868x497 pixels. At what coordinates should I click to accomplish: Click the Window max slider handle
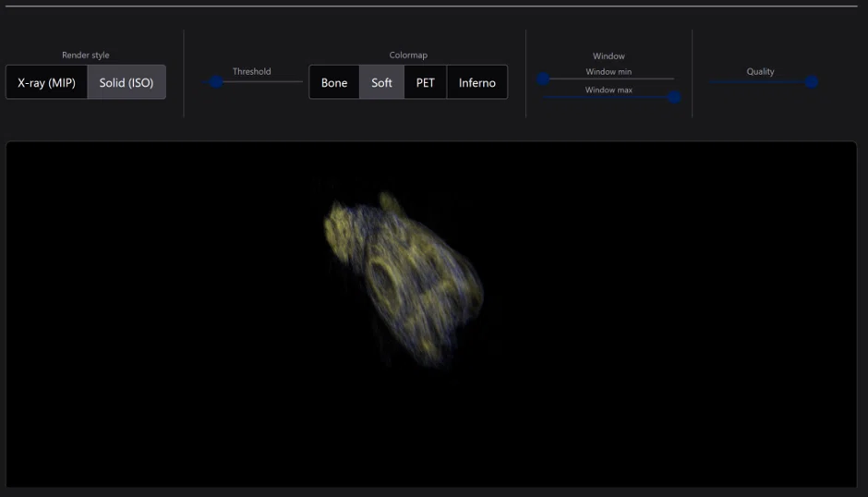(x=674, y=97)
